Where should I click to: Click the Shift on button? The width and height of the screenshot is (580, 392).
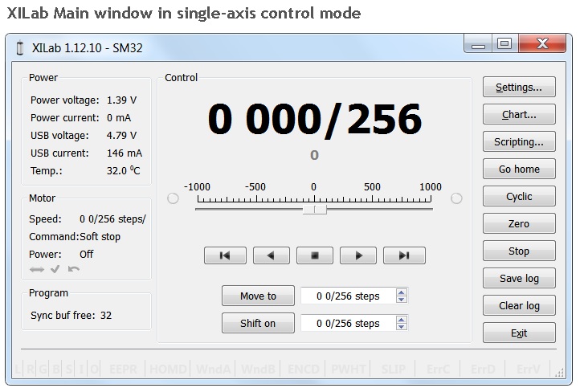(258, 323)
